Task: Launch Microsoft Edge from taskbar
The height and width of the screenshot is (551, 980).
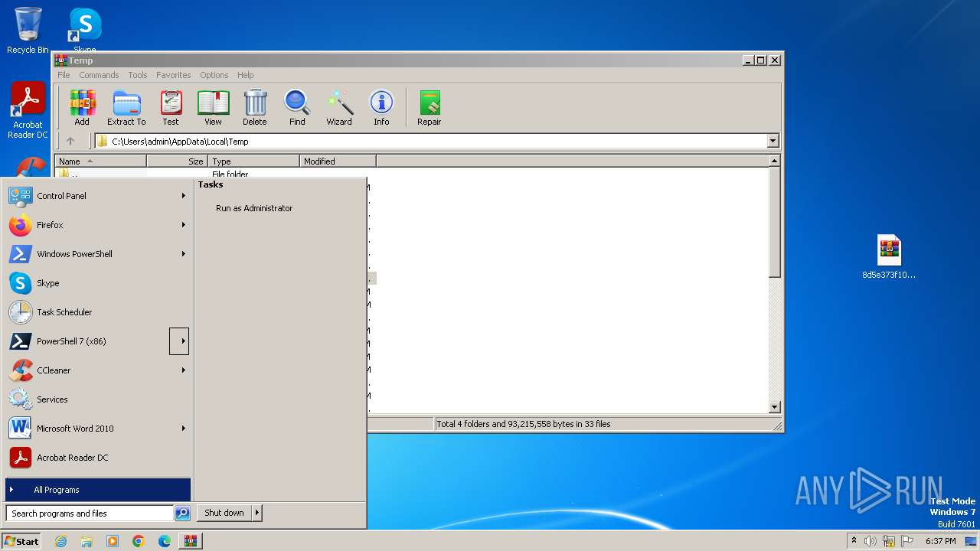Action: pyautogui.click(x=165, y=541)
